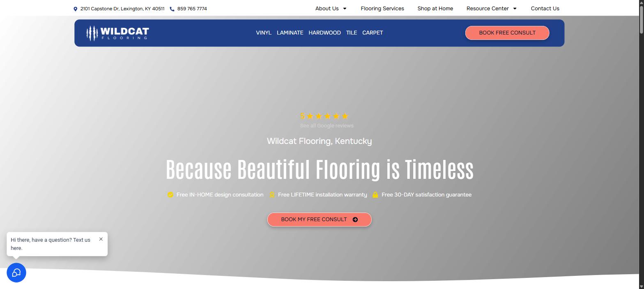Open the Resource Center menu

488,8
